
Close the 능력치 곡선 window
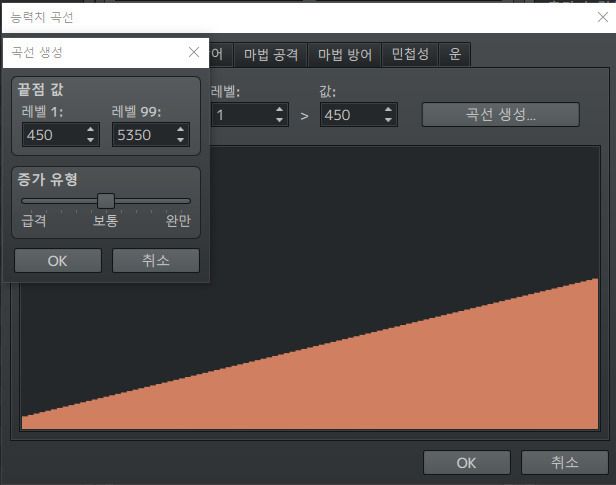pyautogui.click(x=603, y=17)
